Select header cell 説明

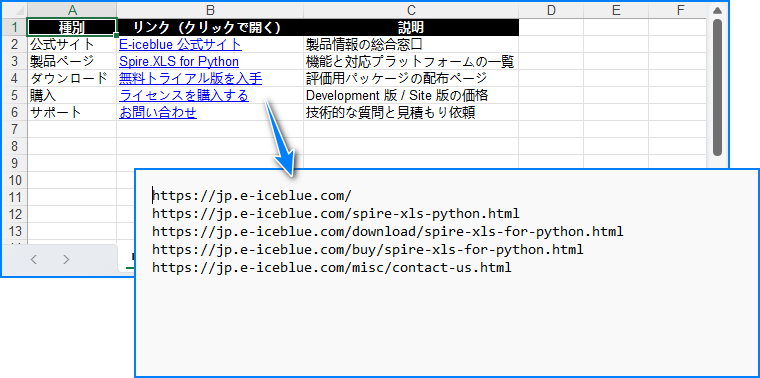click(x=411, y=27)
